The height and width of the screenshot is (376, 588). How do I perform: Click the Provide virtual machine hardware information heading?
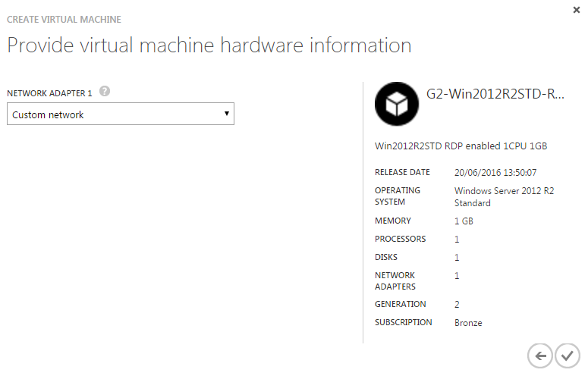209,45
